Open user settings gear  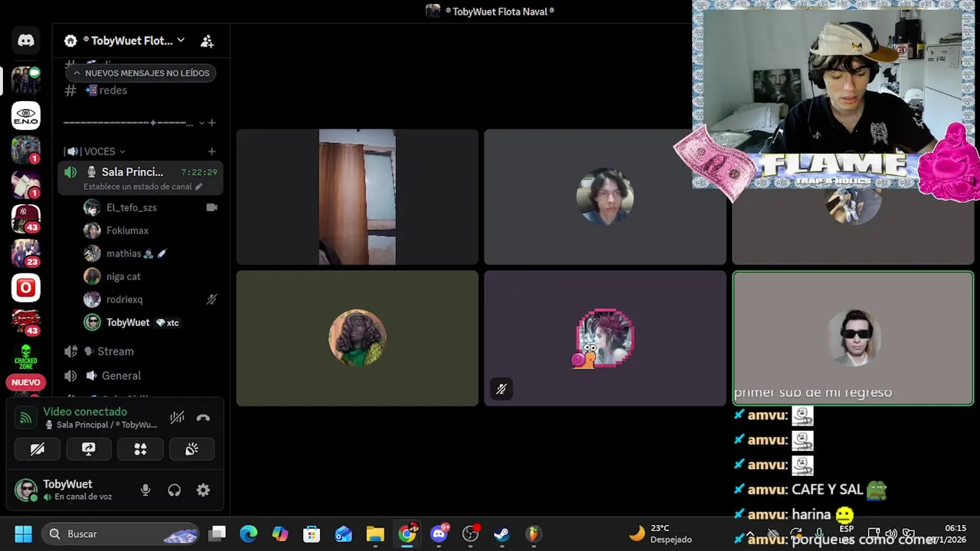(203, 491)
